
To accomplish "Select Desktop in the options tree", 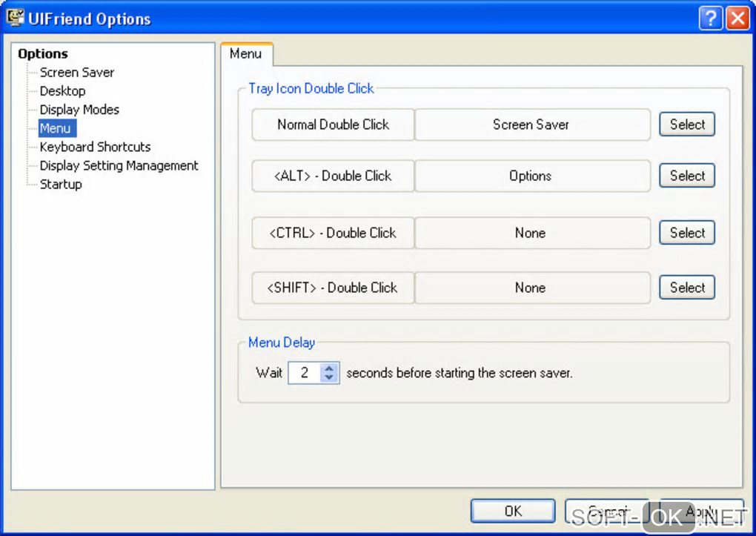I will [62, 90].
